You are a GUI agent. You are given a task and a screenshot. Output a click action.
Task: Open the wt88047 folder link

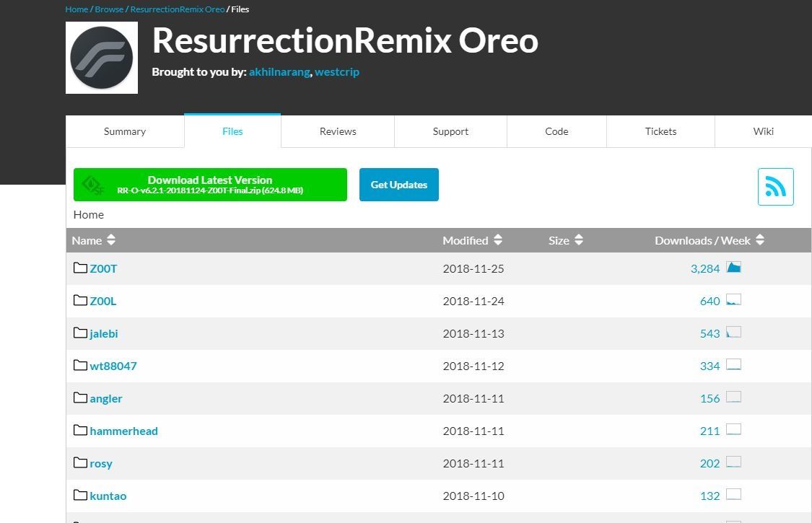[x=113, y=366]
